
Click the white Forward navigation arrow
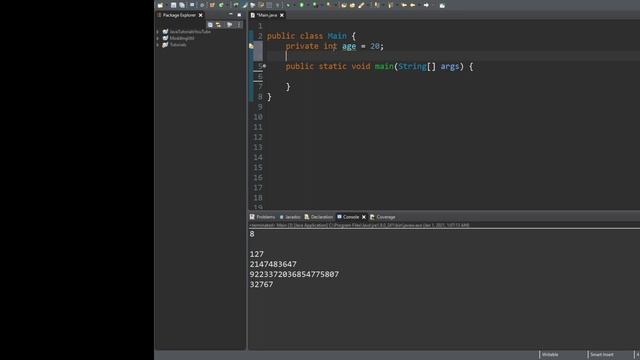click(x=426, y=5)
